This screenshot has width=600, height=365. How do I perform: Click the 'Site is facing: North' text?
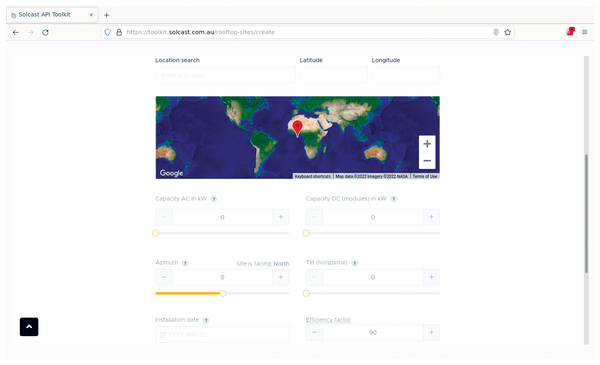[262, 264]
